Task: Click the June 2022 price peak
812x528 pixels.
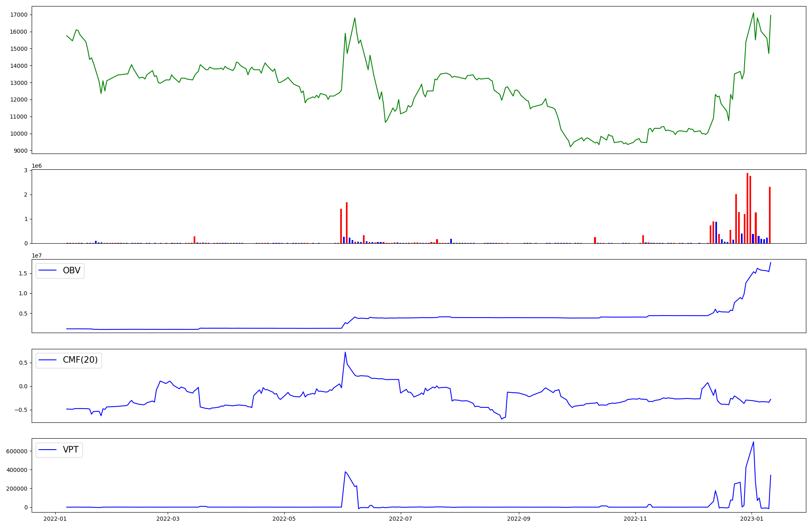Action: pyautogui.click(x=354, y=18)
